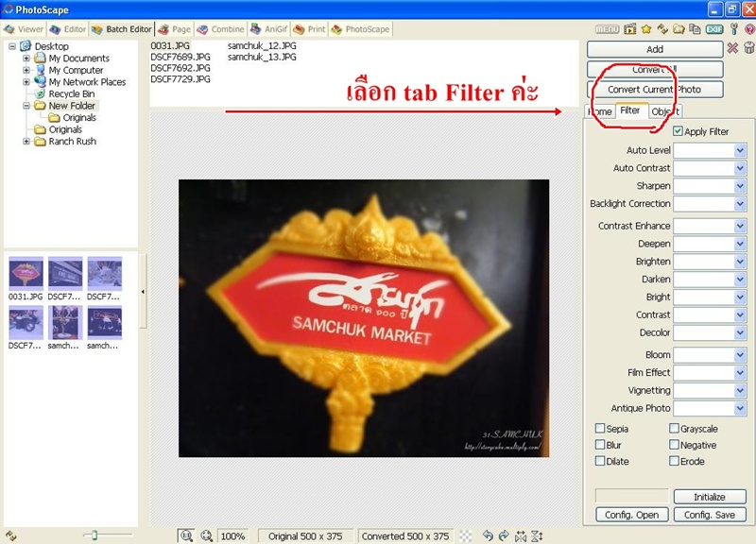Select the Filter tab in the right panel

[630, 110]
